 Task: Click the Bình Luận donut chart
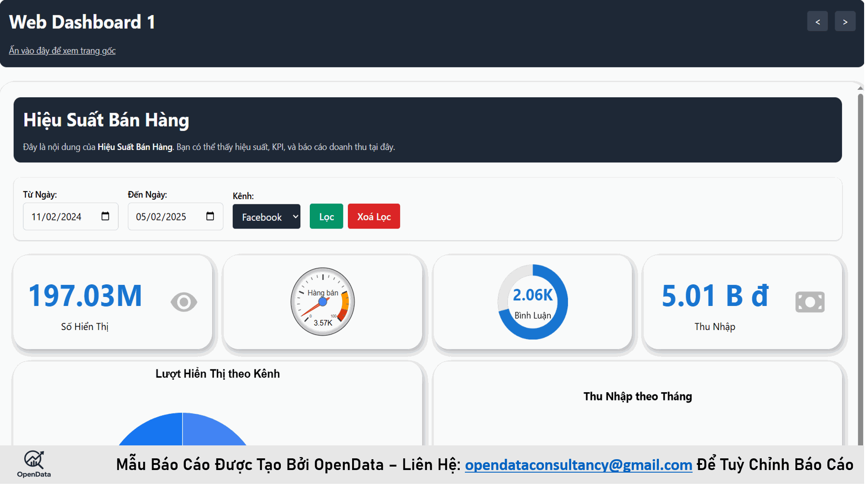pos(532,302)
